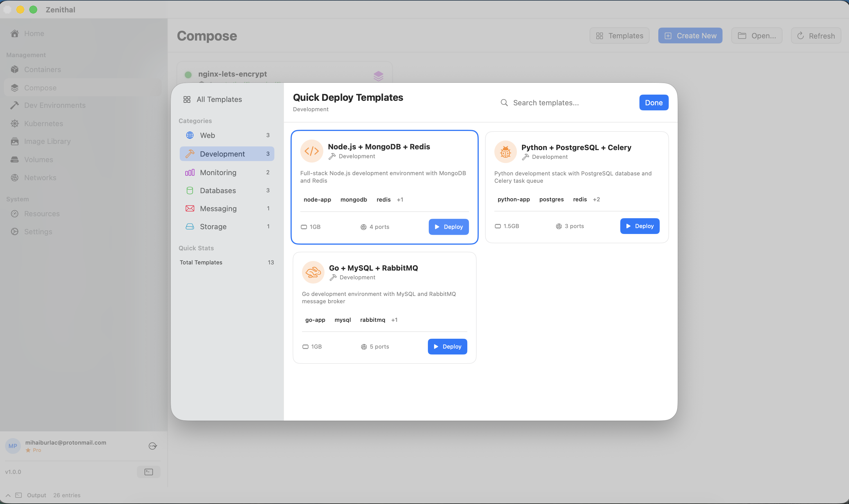Select Containers in the Management sidebar
Viewport: 849px width, 504px height.
[43, 69]
